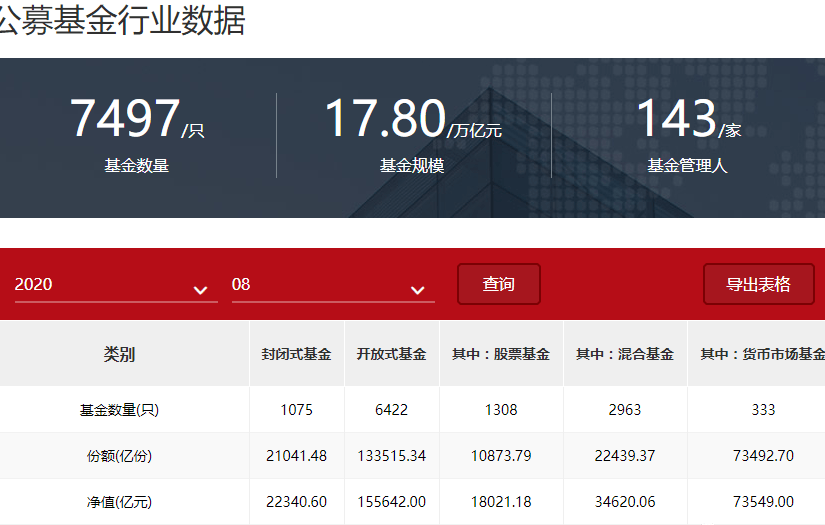Click the cell value 1308
Image resolution: width=825 pixels, height=525 pixels.
click(x=501, y=410)
